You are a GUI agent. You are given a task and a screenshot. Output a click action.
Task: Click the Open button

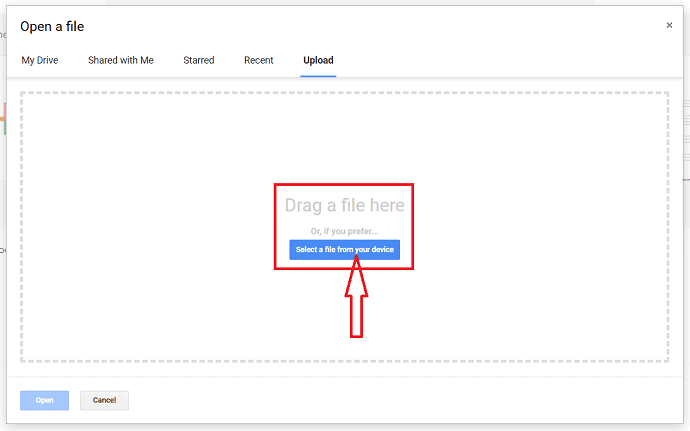[x=44, y=400]
